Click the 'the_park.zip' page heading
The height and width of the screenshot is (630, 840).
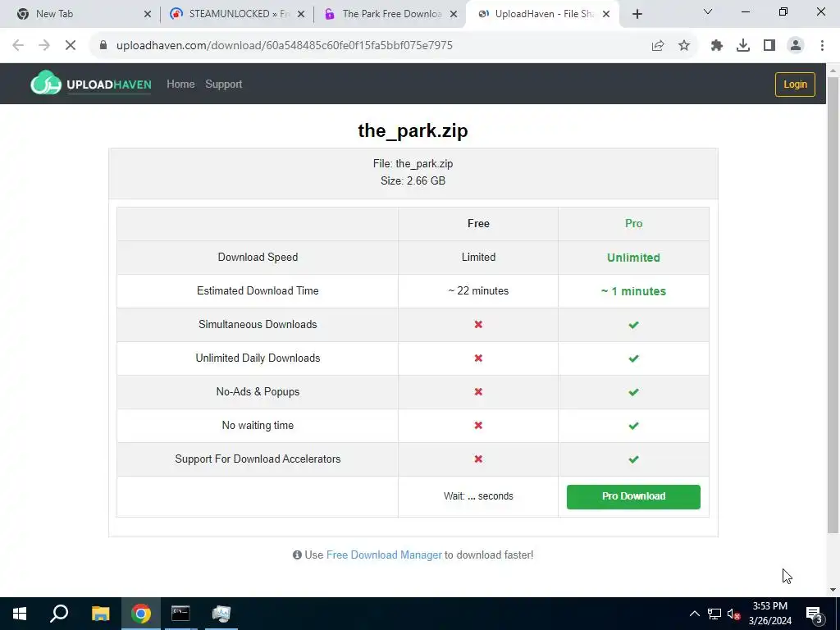(413, 130)
